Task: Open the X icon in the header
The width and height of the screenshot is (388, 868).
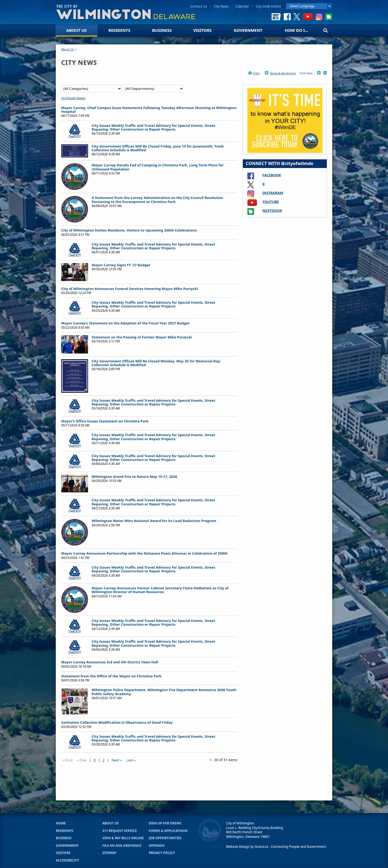Action: tap(297, 17)
